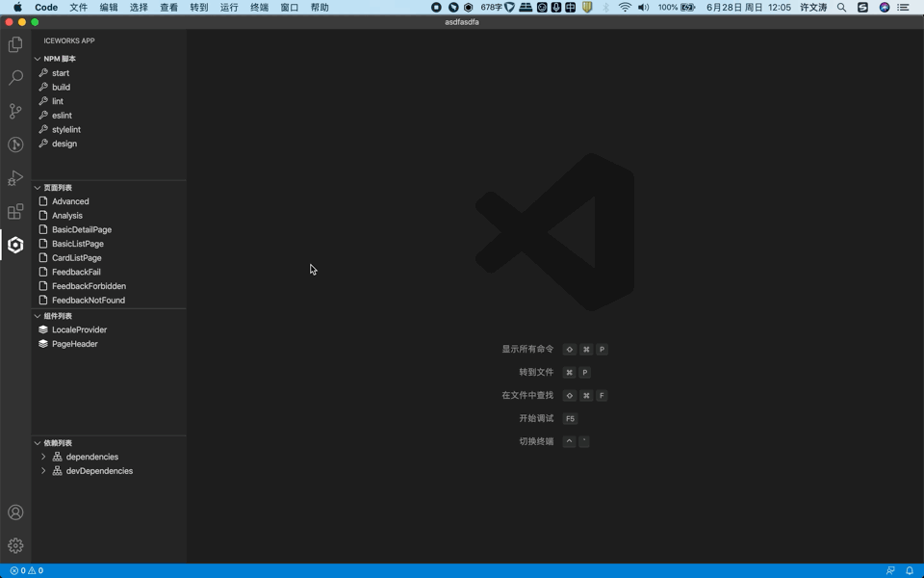Screen dimensions: 924x578
Task: Select the LocaleProvider component
Action: pos(109,330)
